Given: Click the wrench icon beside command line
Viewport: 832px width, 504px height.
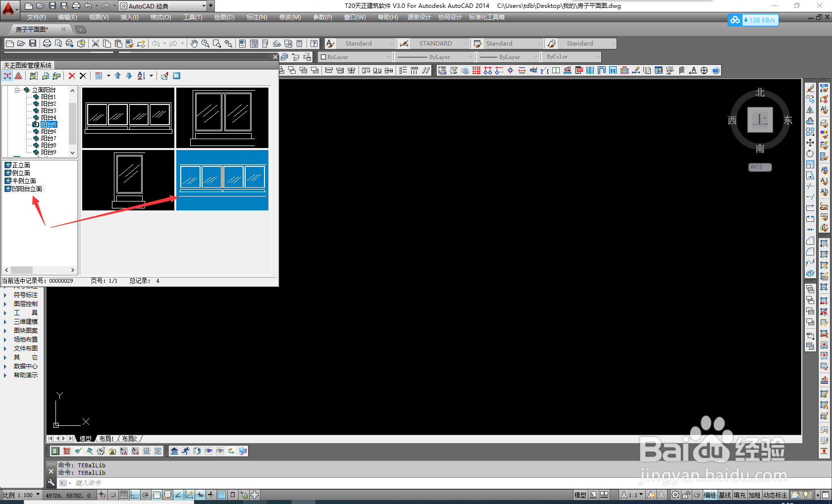Looking at the screenshot, I should 51,483.
